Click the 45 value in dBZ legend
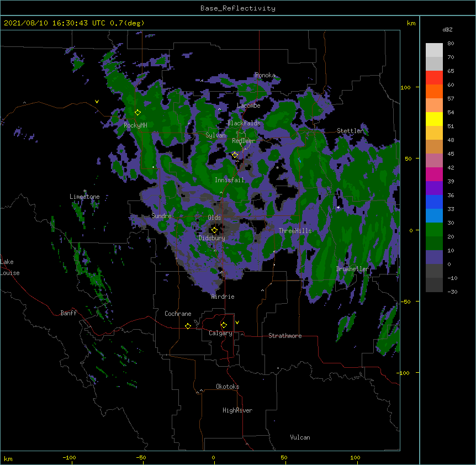 pos(451,154)
